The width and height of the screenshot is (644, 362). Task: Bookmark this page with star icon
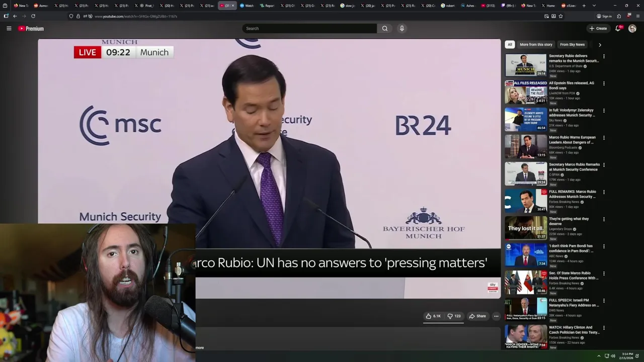click(560, 16)
